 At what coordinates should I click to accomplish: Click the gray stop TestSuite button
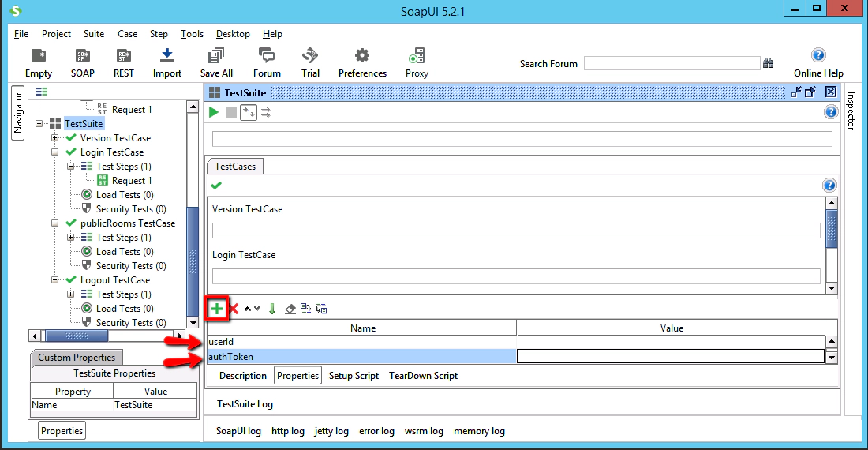(x=231, y=112)
